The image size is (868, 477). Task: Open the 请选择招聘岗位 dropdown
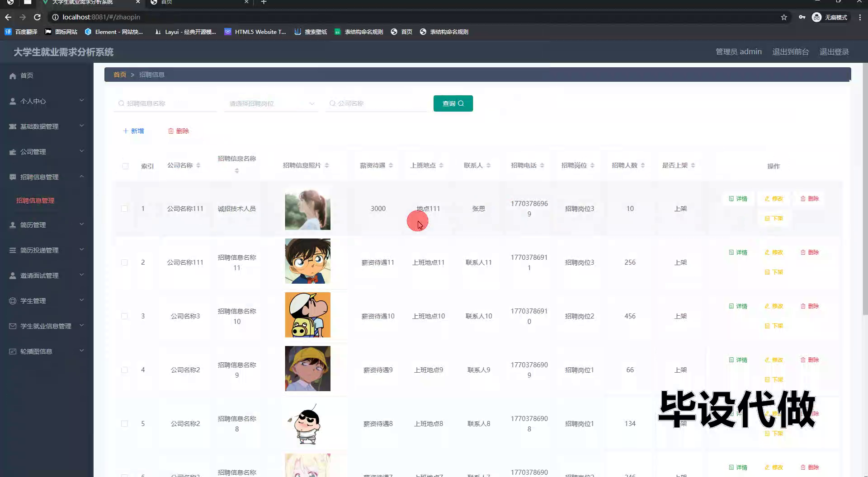click(271, 104)
